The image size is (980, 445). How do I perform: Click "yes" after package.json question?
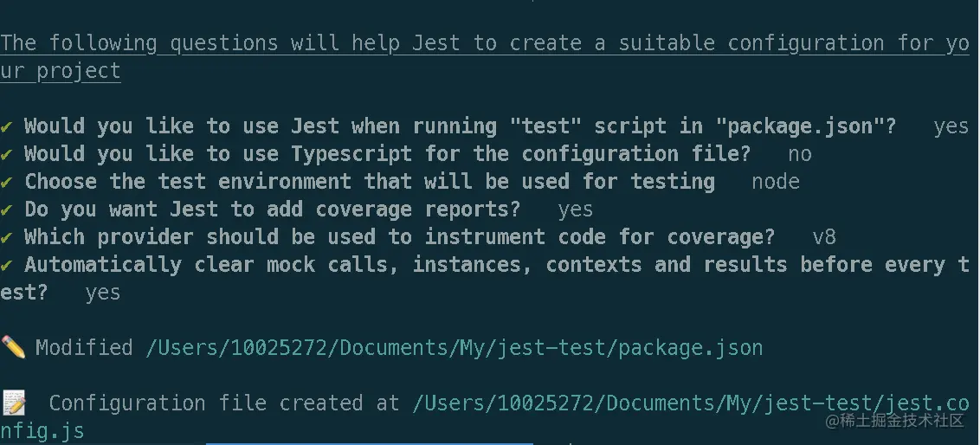point(951,127)
